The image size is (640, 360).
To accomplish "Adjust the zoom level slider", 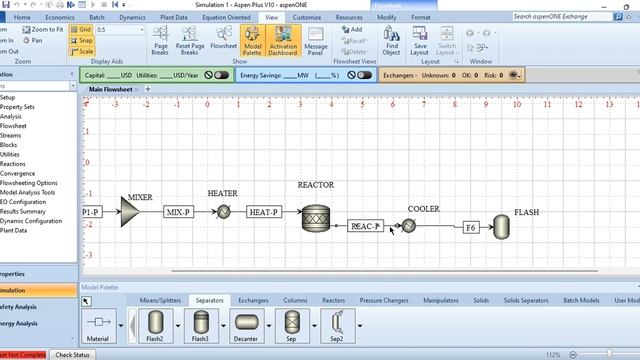I will pyautogui.click(x=609, y=354).
